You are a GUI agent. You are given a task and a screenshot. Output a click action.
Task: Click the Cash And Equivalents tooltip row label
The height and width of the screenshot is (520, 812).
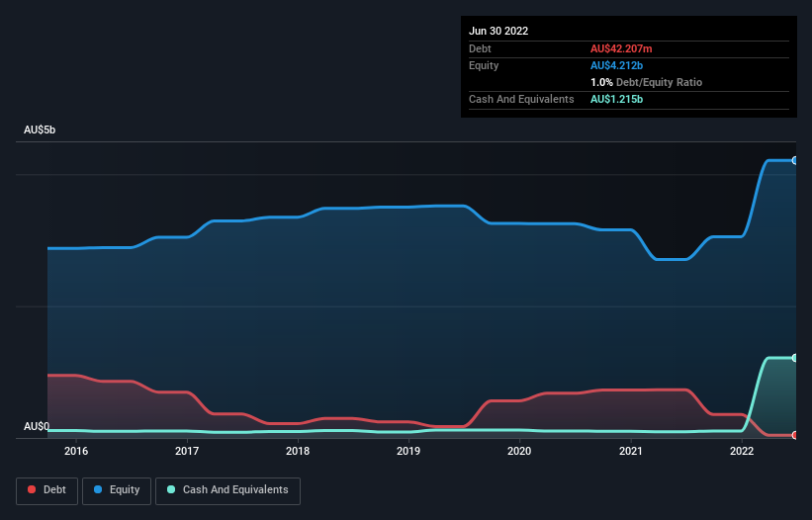point(521,99)
